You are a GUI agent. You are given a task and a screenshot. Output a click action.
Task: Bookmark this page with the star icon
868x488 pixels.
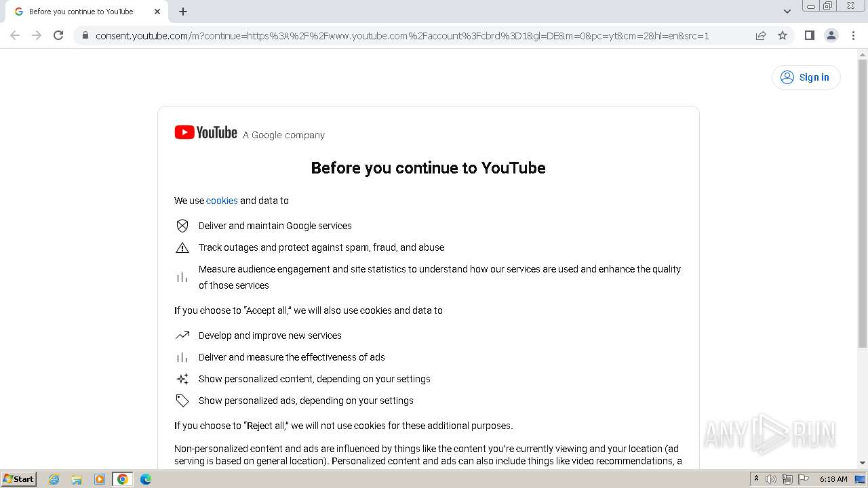click(783, 35)
